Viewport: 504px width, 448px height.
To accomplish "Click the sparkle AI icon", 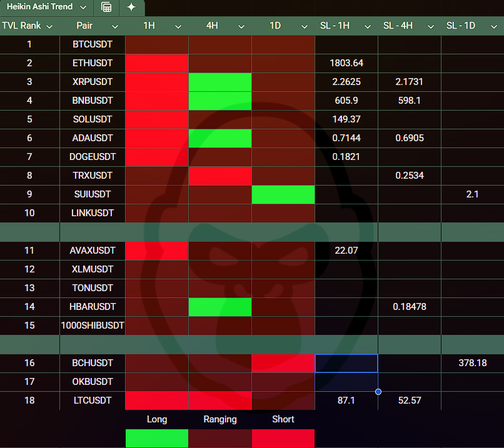I will pos(131,7).
